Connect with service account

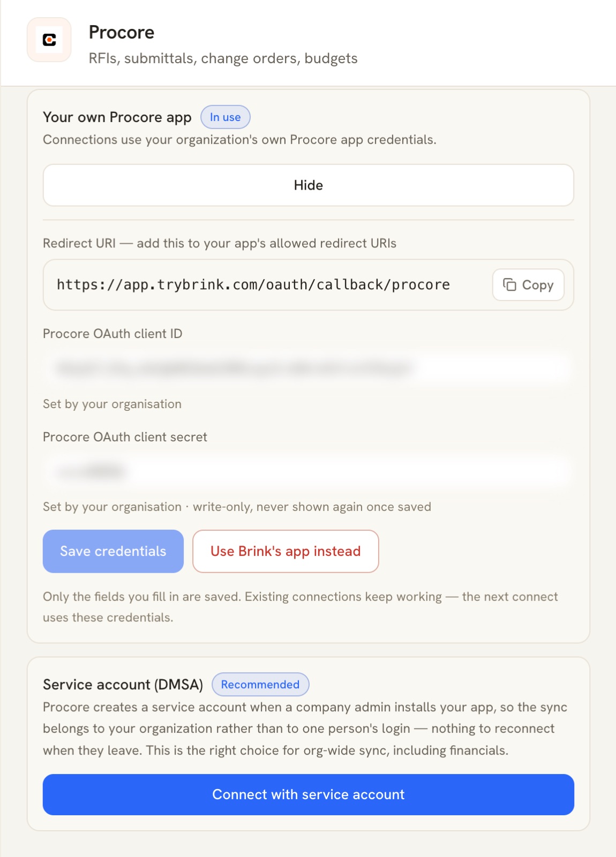(x=308, y=794)
